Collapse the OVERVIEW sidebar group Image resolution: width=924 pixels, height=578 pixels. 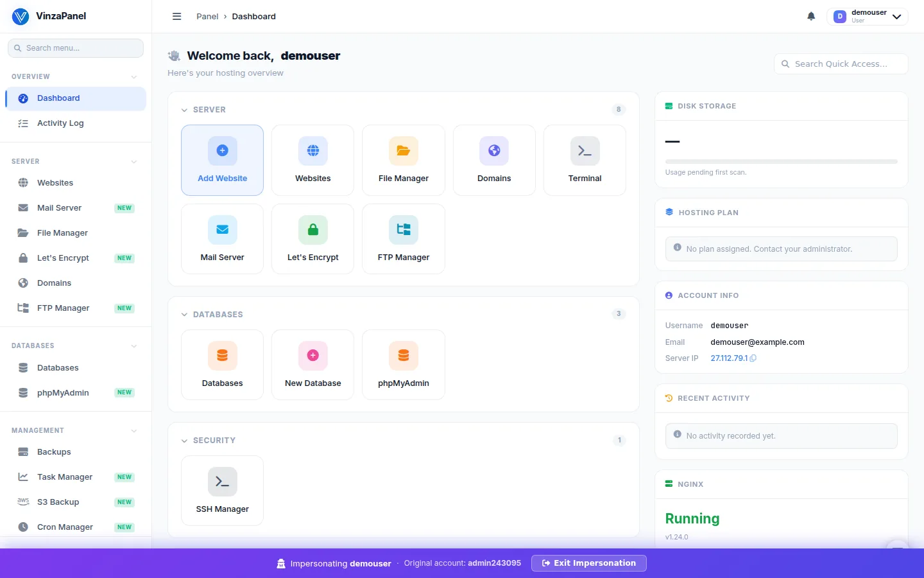click(x=134, y=76)
